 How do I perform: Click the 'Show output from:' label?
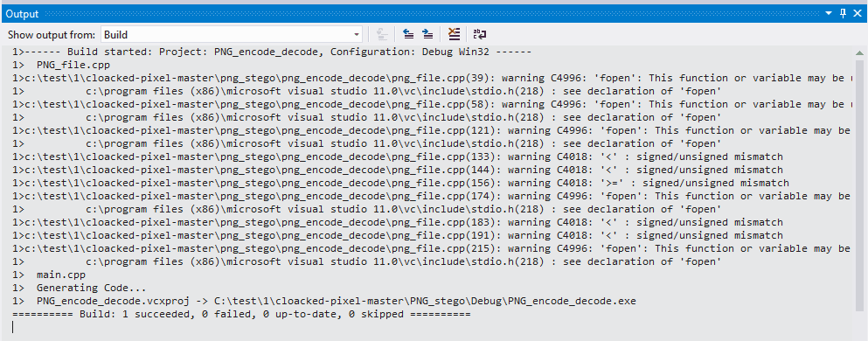(x=52, y=35)
